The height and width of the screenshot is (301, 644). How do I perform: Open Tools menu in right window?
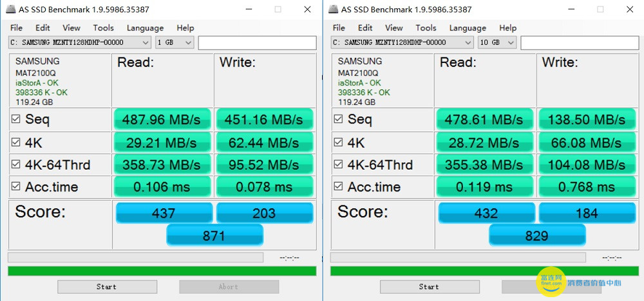point(426,28)
